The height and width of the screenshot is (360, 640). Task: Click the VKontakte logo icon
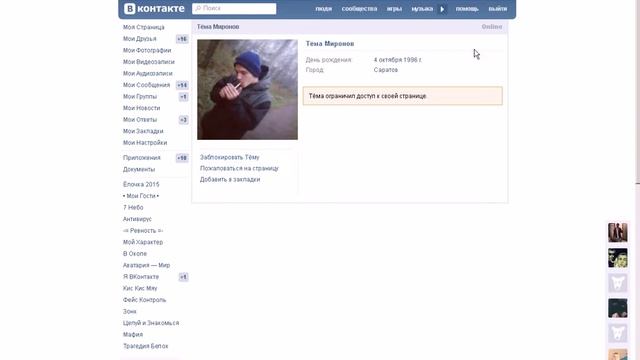coord(129,9)
